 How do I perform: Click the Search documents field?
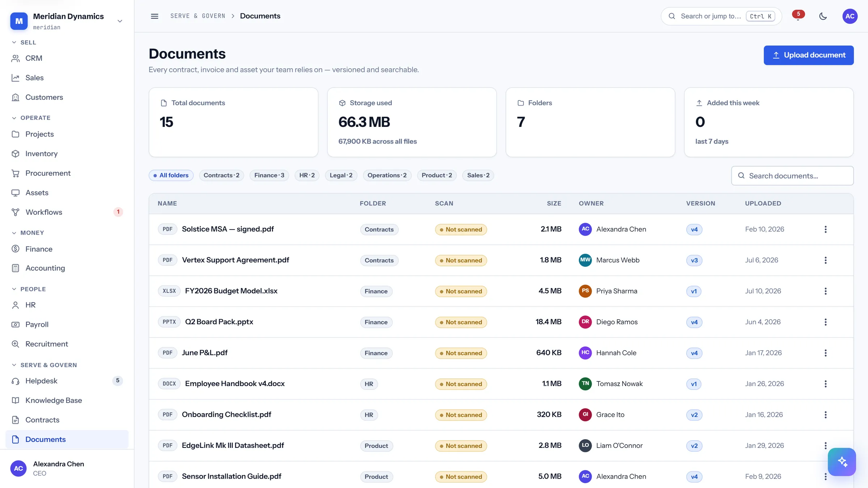pyautogui.click(x=792, y=176)
